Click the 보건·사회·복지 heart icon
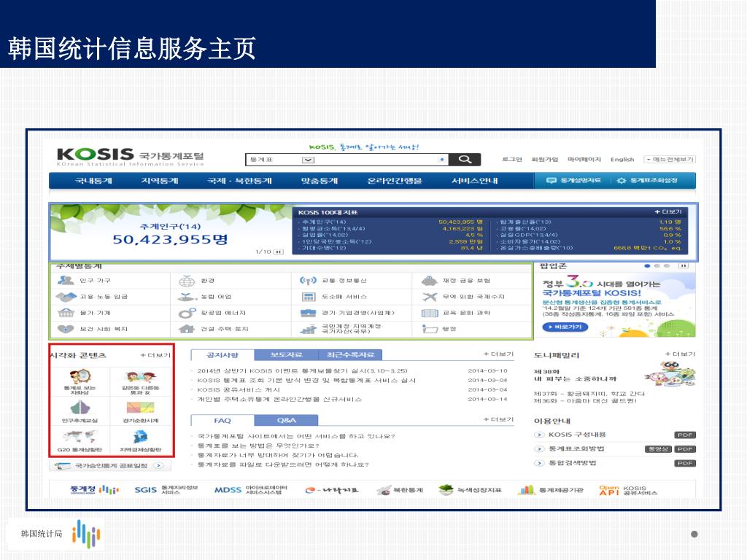Image resolution: width=747 pixels, height=560 pixels. (65, 329)
